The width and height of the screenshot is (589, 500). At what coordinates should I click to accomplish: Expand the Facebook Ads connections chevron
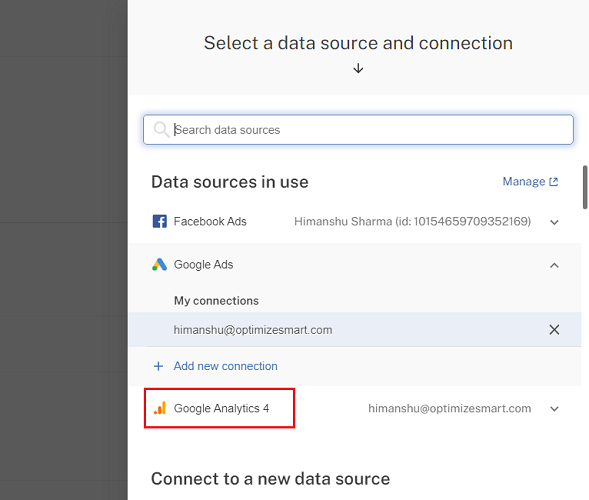(554, 222)
